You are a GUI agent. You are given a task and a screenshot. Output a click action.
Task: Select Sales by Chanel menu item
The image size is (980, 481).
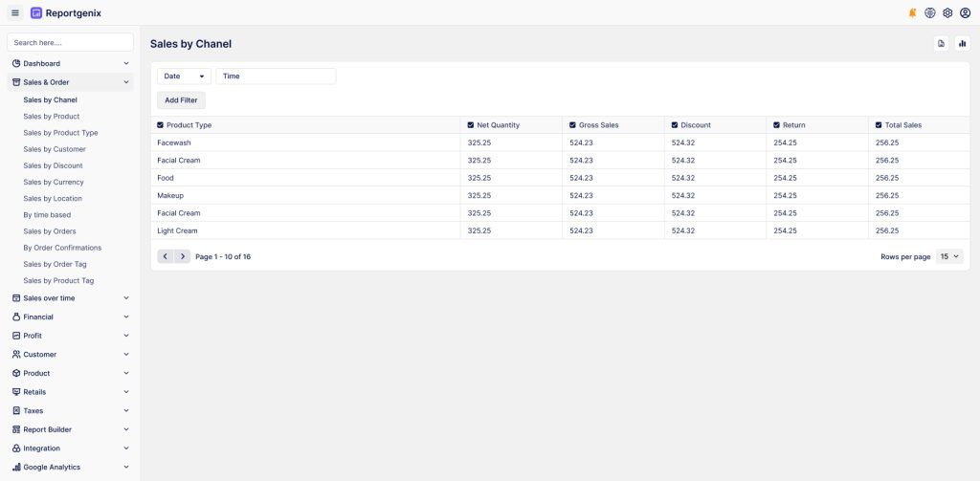pyautogui.click(x=50, y=100)
